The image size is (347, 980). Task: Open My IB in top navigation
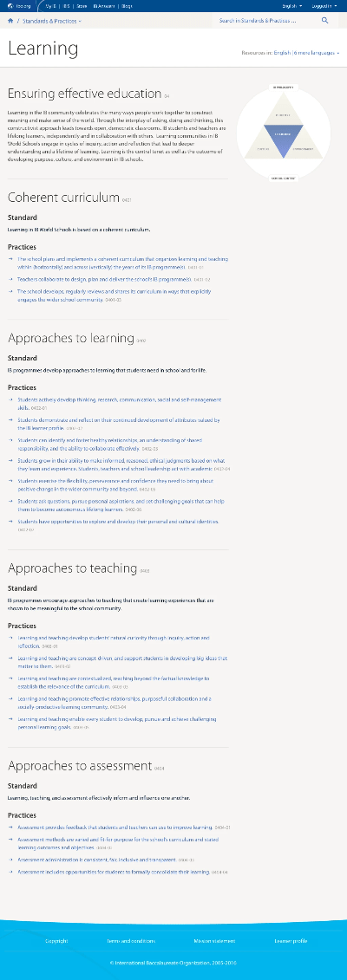point(50,5)
